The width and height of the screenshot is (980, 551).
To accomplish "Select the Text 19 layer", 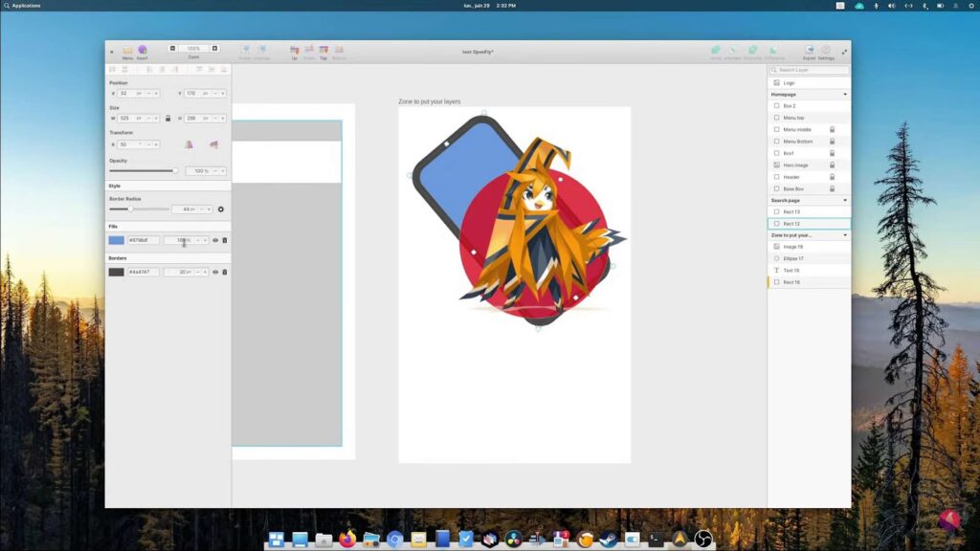I will click(809, 271).
